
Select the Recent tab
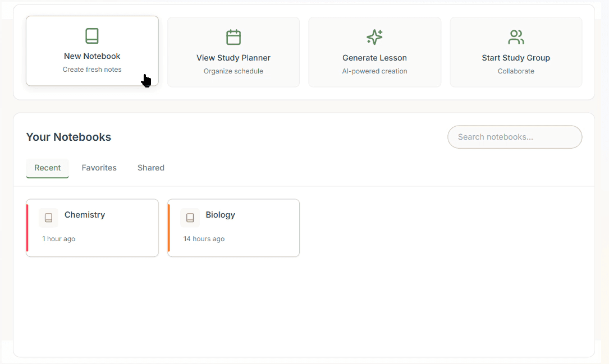[x=47, y=168]
